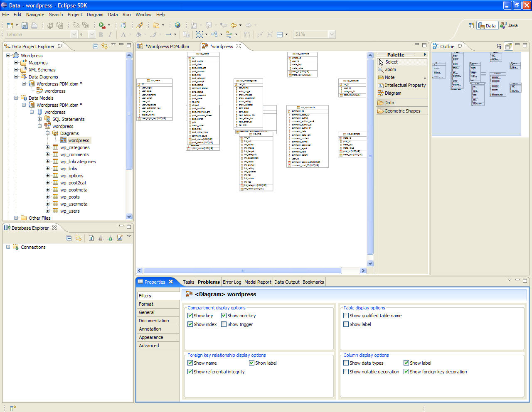This screenshot has height=412, width=532.
Task: Open the zoom percentage 51% dropdown
Action: point(332,34)
